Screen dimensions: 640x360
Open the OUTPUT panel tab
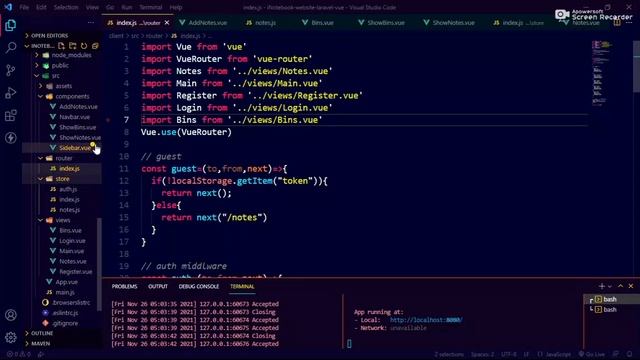click(158, 287)
